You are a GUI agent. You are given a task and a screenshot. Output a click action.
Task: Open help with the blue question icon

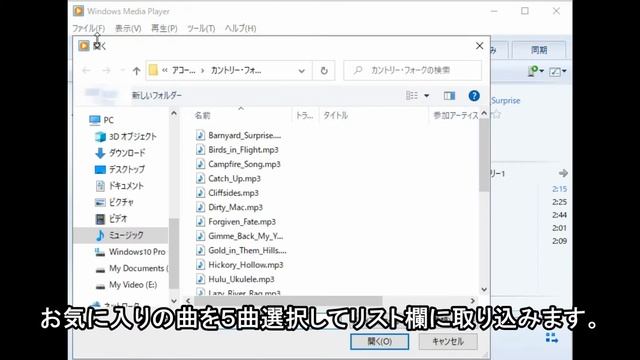click(474, 96)
